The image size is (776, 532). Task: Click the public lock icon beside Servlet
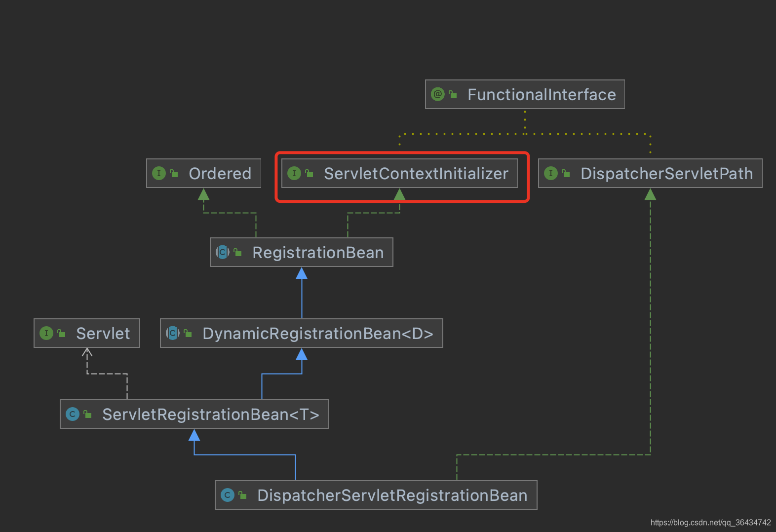[x=61, y=333]
